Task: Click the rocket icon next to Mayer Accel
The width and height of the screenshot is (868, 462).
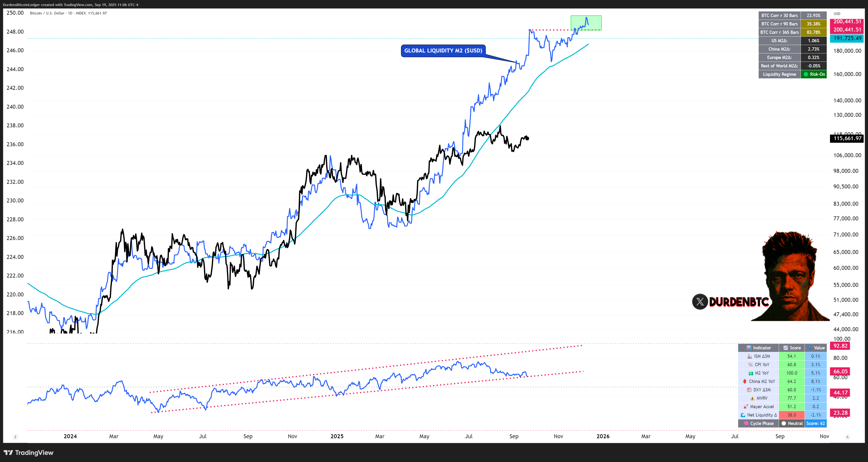Action: 746,407
